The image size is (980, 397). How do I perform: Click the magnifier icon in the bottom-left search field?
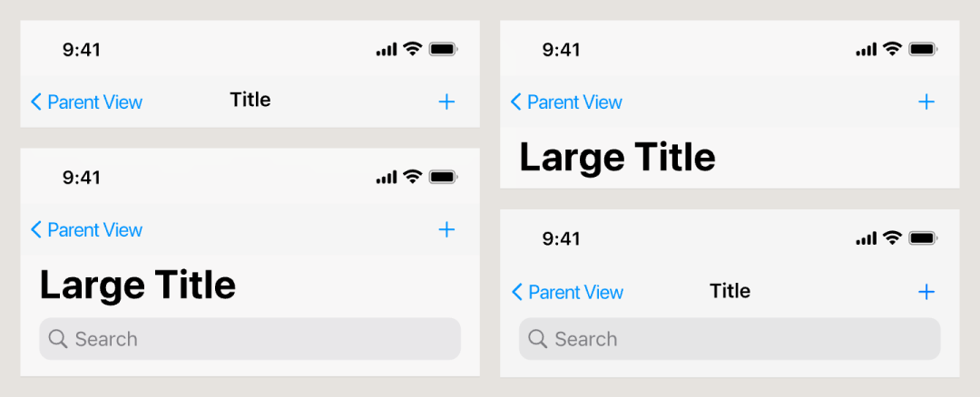click(x=57, y=339)
